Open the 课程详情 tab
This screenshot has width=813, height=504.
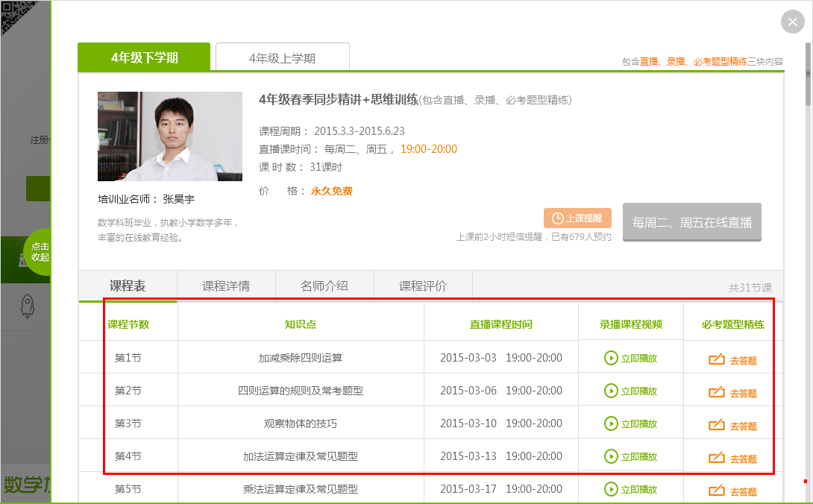click(225, 284)
